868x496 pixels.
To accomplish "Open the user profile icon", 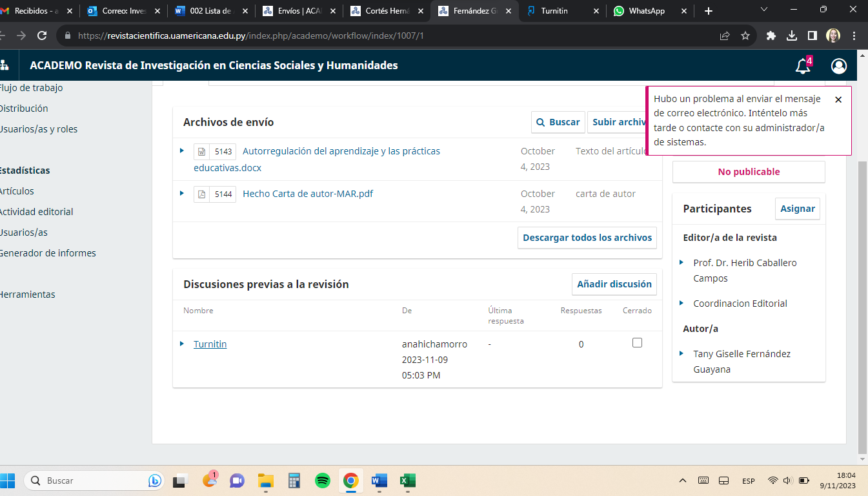I will point(839,66).
